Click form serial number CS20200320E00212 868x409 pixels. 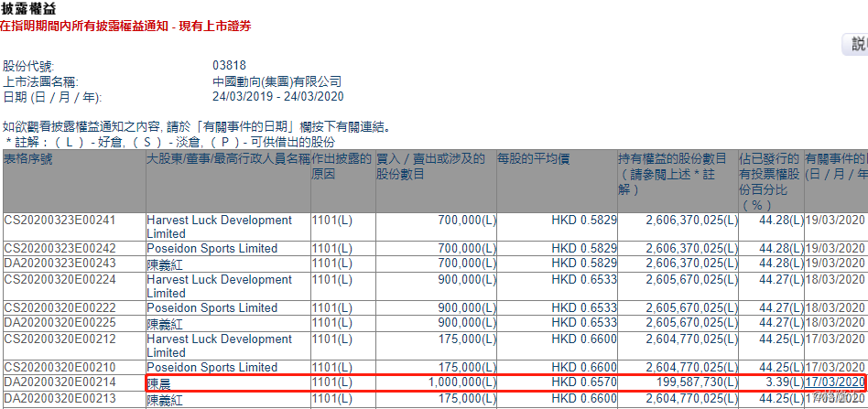pyautogui.click(x=60, y=339)
